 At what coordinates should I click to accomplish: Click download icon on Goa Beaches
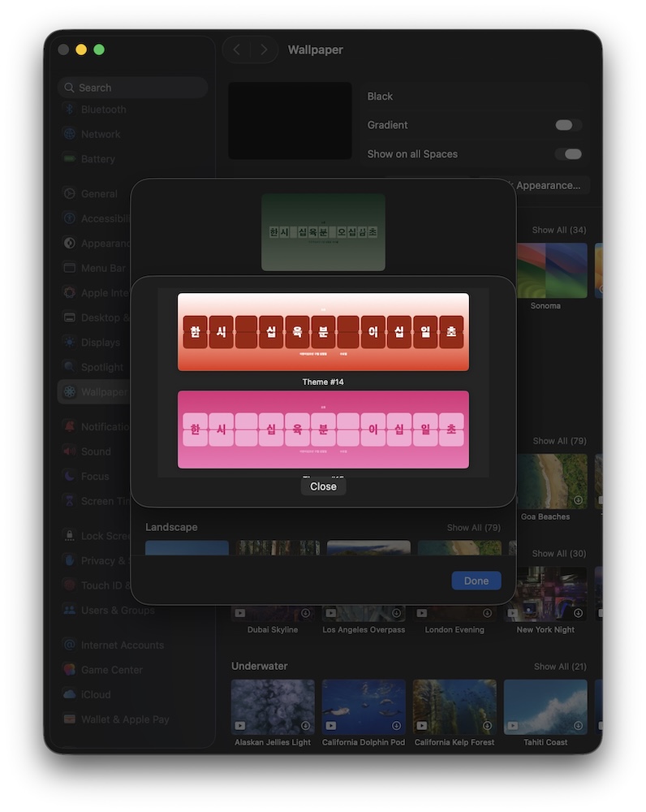[578, 499]
